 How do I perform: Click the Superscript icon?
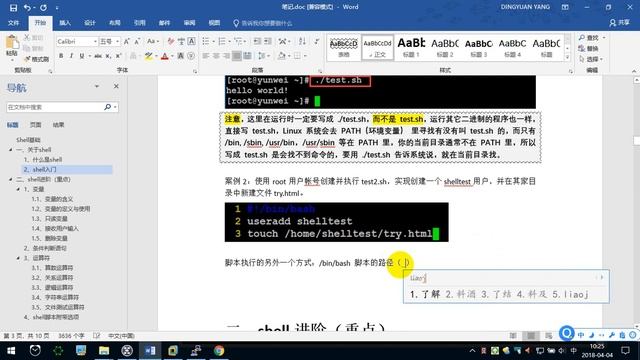[x=118, y=56]
